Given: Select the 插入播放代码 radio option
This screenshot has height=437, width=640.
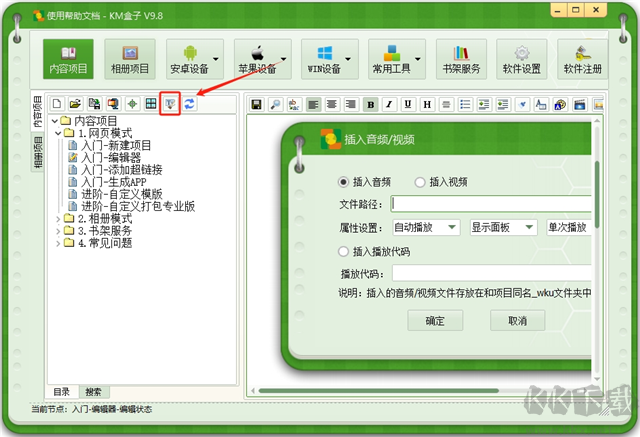Looking at the screenshot, I should coord(343,251).
